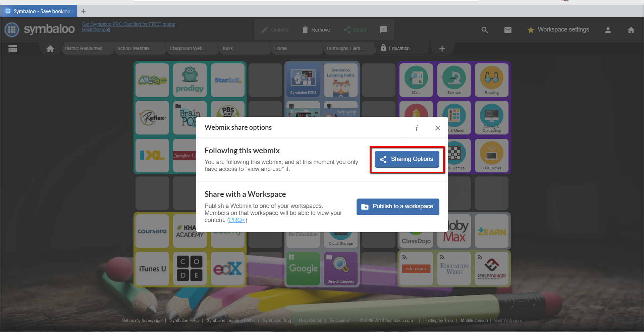Open the webmix list menu icon

13,49
